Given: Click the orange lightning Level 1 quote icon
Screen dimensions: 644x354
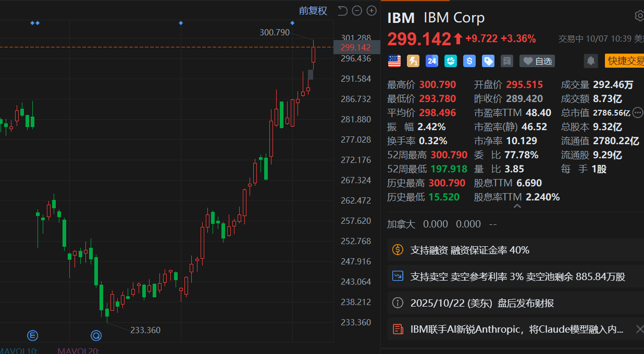Looking at the screenshot, I should [413, 61].
